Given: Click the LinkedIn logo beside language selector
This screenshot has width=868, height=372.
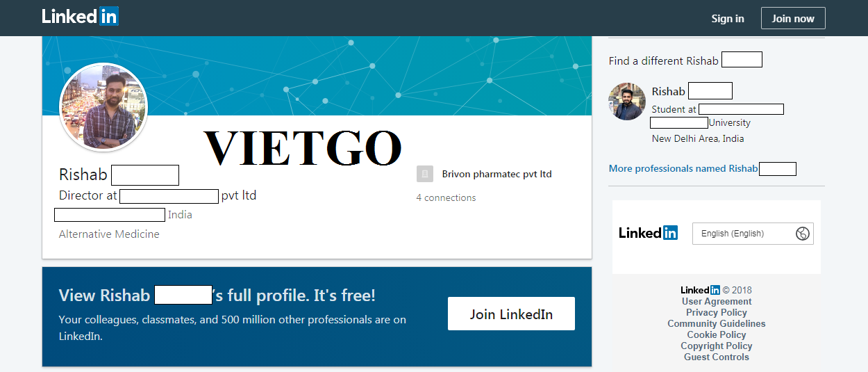Looking at the screenshot, I should (648, 233).
